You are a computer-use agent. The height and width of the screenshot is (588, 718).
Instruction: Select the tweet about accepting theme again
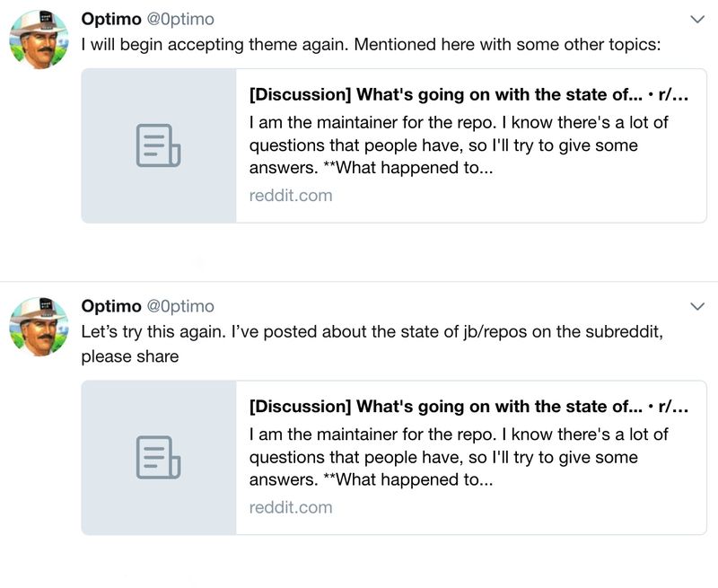click(x=372, y=45)
